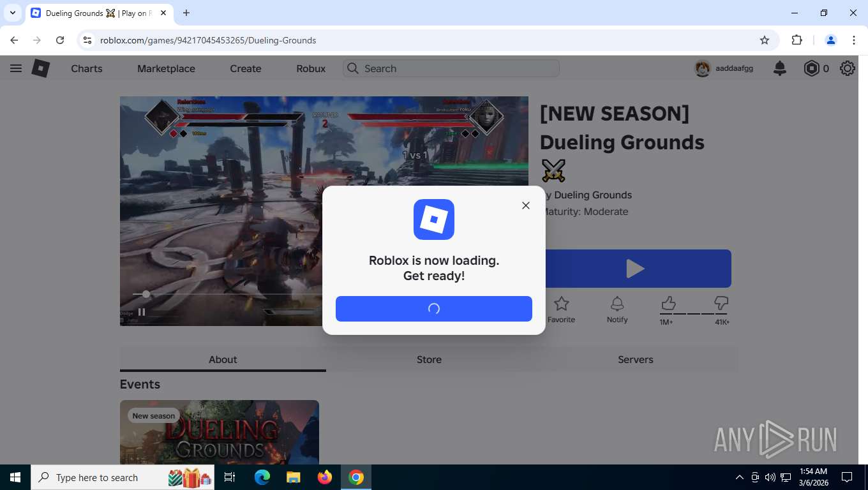Switch to the About tab

click(223, 359)
